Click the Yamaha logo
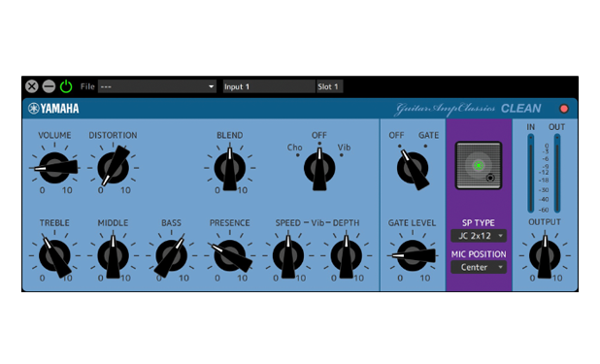The image size is (600, 364). pyautogui.click(x=53, y=109)
